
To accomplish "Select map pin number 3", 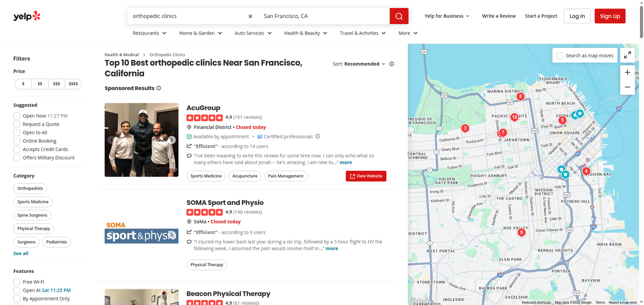I will (465, 129).
